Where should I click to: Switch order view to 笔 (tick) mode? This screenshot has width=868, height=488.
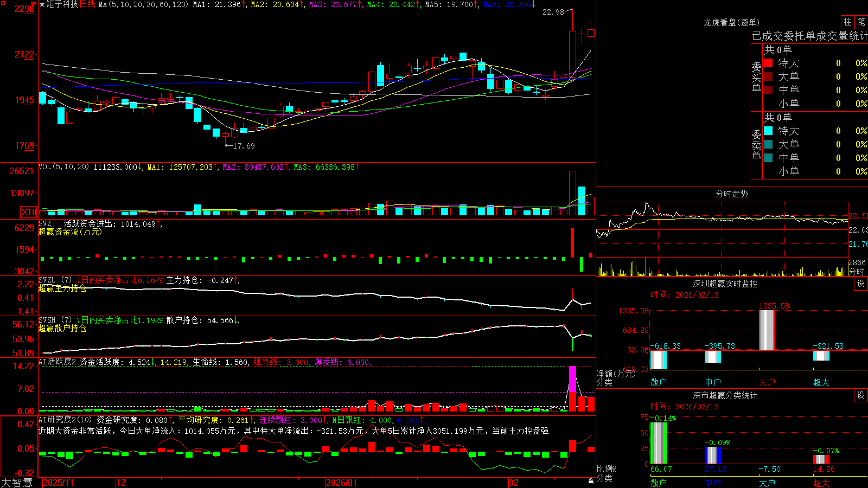pos(861,22)
